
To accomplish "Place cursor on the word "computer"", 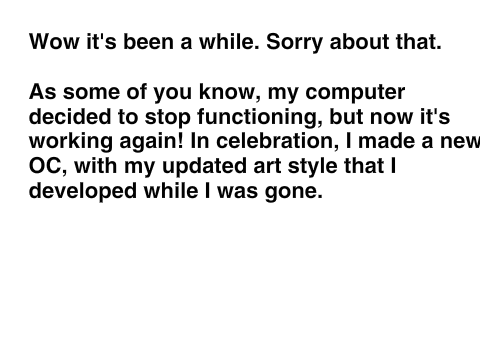I will coord(355,93).
